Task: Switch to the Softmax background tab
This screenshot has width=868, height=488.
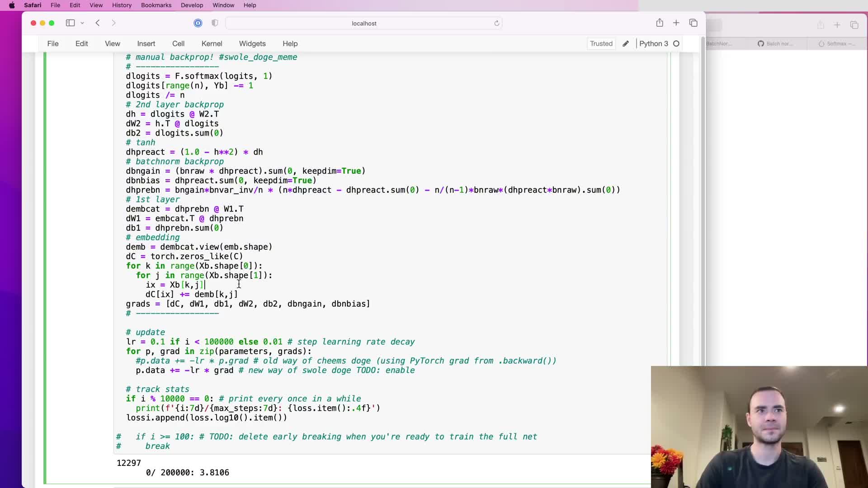Action: point(836,44)
